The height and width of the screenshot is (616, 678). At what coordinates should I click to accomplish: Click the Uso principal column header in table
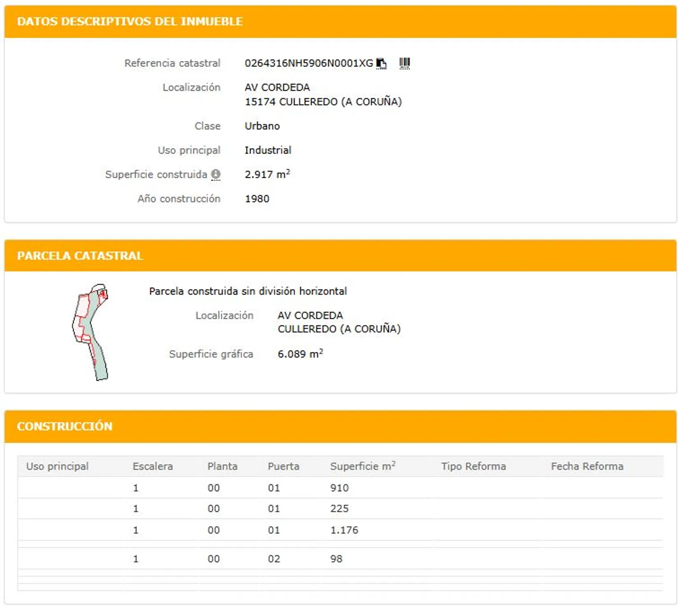click(57, 466)
